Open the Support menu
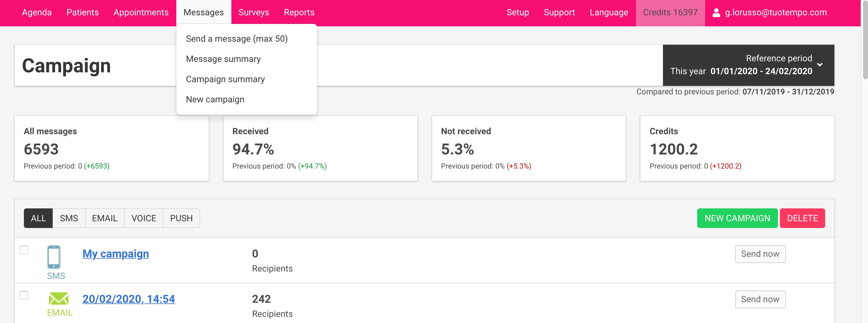 click(559, 13)
